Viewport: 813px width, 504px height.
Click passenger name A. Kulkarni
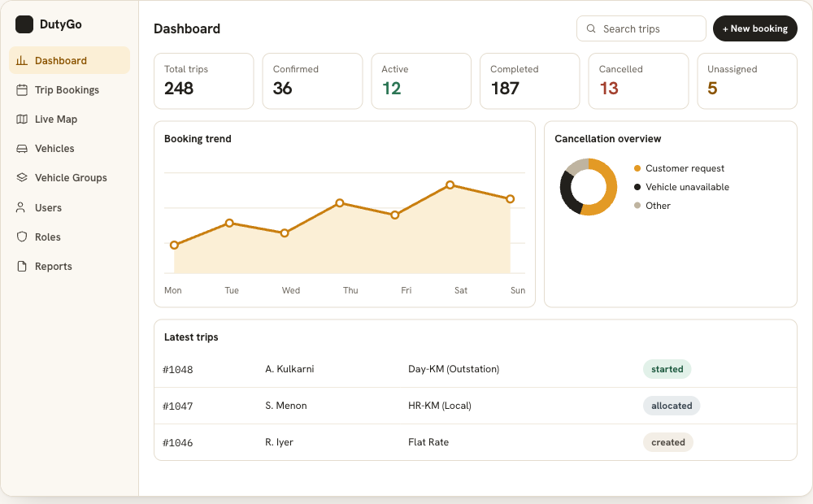pos(290,369)
